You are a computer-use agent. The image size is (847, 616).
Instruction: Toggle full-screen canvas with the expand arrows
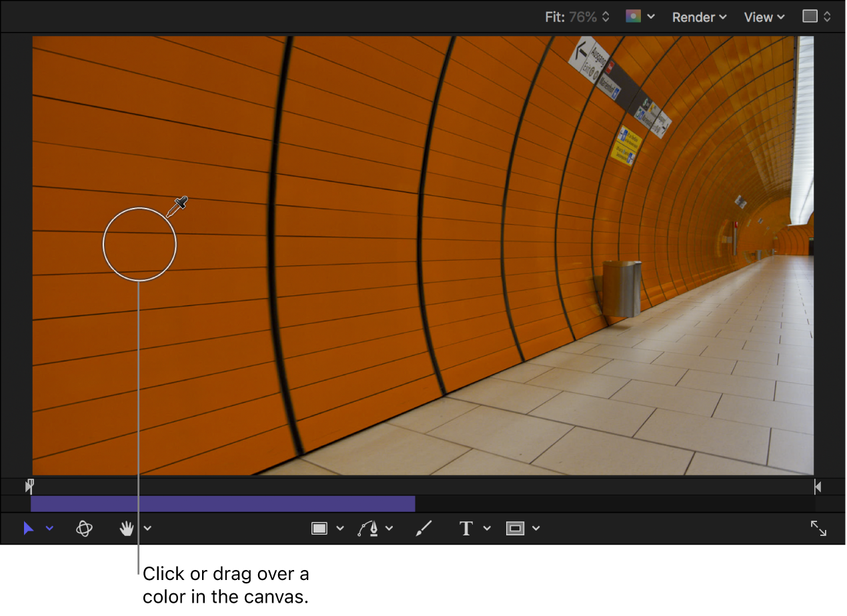point(818,529)
